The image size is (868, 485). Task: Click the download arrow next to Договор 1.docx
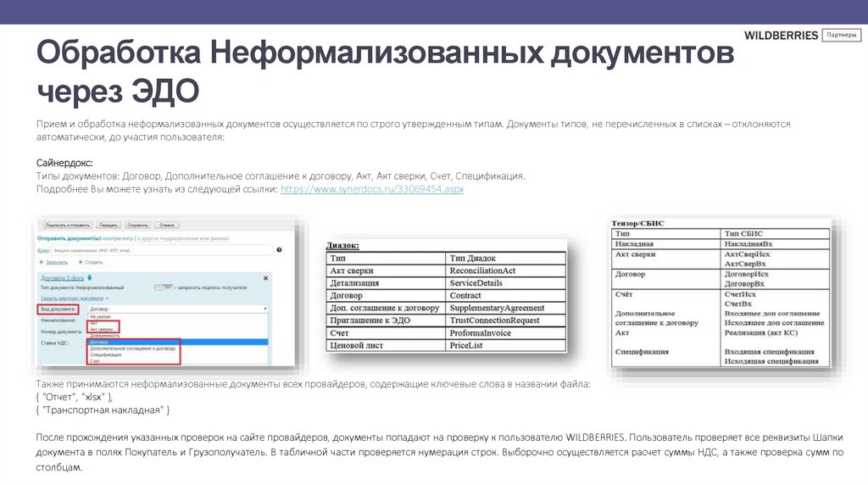pos(89,277)
